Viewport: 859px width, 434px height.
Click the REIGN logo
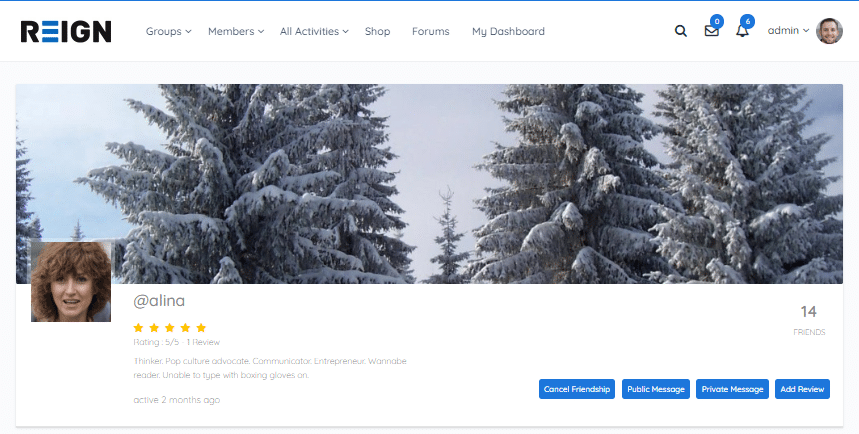(66, 32)
